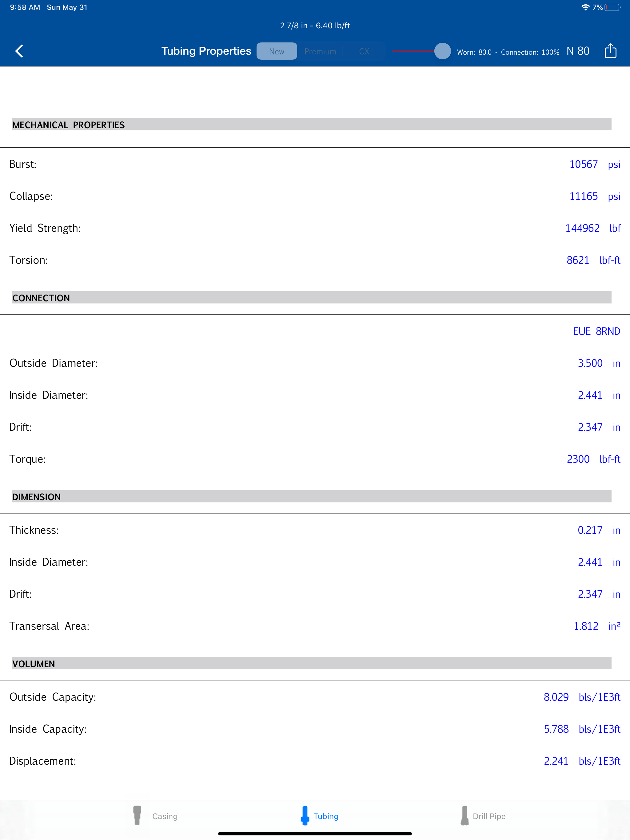This screenshot has height=840, width=630.
Task: Tap the Drill Pipe icon
Action: pyautogui.click(x=464, y=815)
